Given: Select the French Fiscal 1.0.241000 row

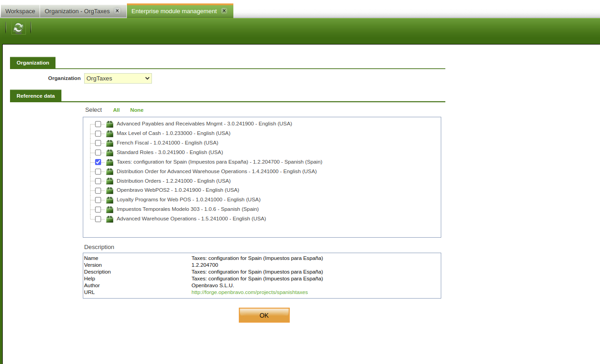Looking at the screenshot, I should 167,143.
